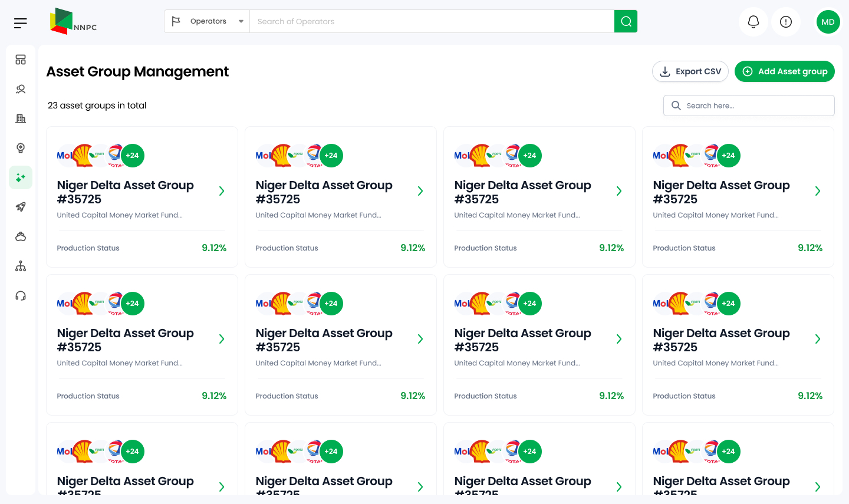Select the ship icon in sidebar
This screenshot has height=504, width=849.
pyautogui.click(x=21, y=236)
